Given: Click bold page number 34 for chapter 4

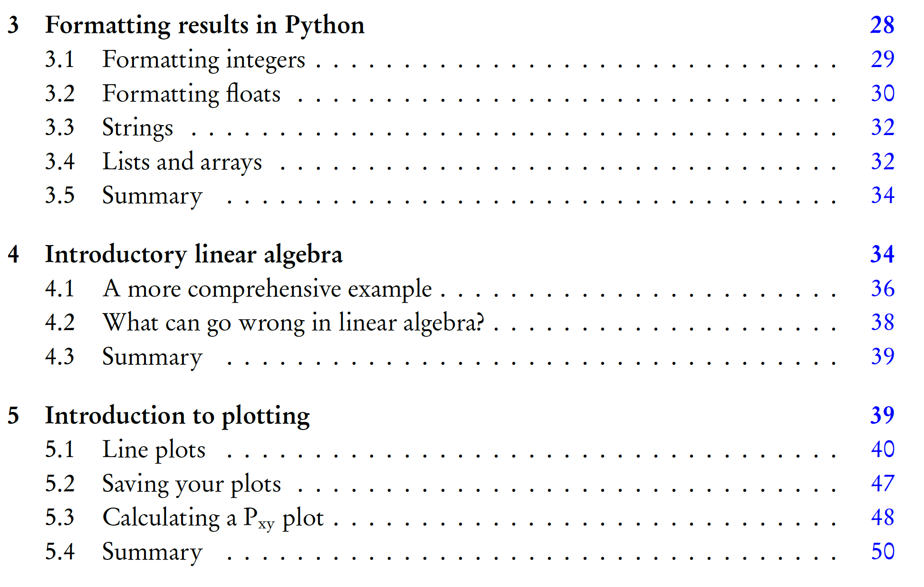Looking at the screenshot, I should pyautogui.click(x=882, y=254).
